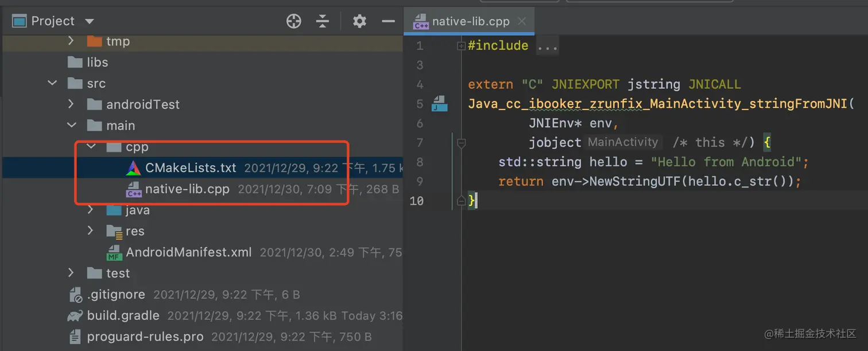The image size is (868, 351).
Task: Switch to native-lib.cpp editor tab
Action: pos(469,21)
